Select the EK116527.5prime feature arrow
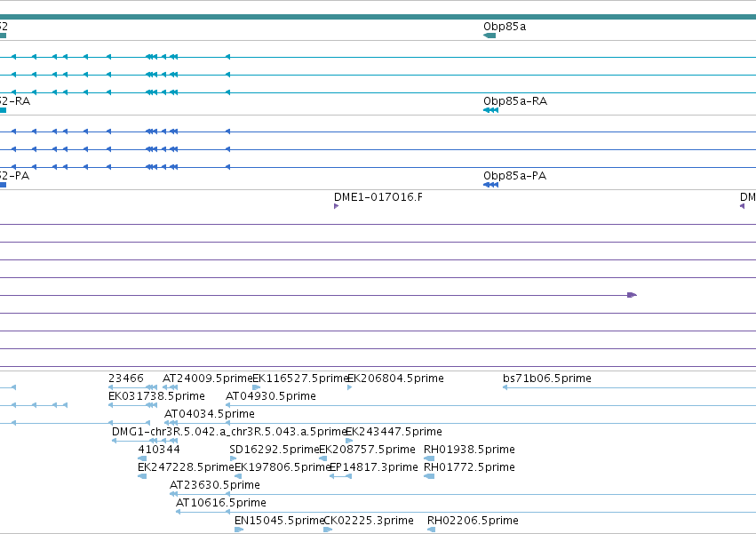Screen dimensions: 756x534 [x=257, y=387]
